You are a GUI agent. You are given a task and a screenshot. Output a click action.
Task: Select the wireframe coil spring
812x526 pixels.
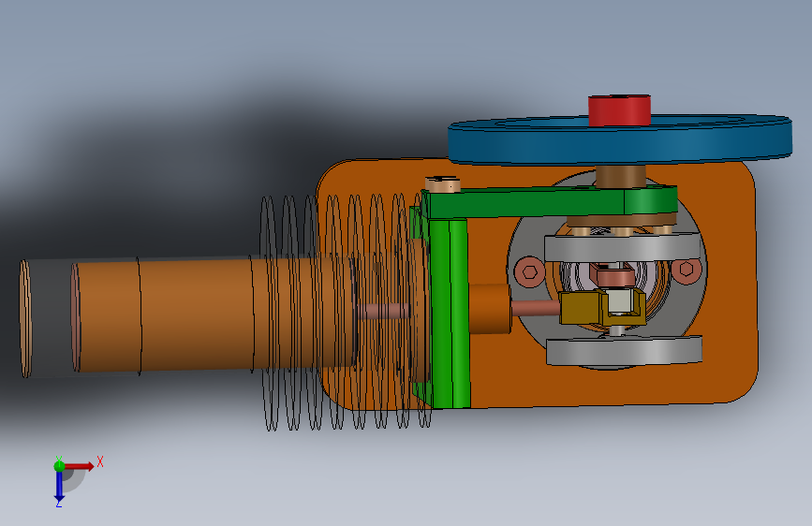346,313
